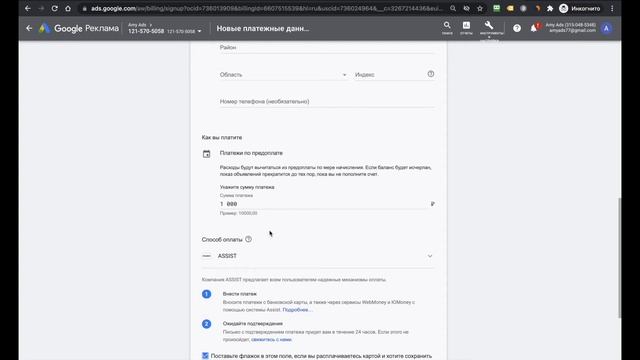This screenshot has width=640, height=360.
Task: Open the browser home page icon
Action: pos(68,8)
